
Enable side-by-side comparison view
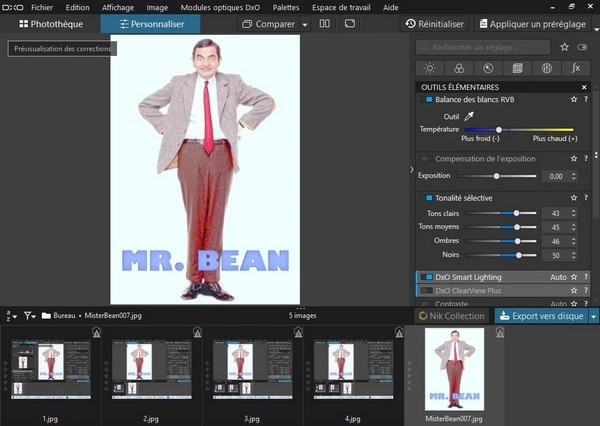click(x=325, y=23)
